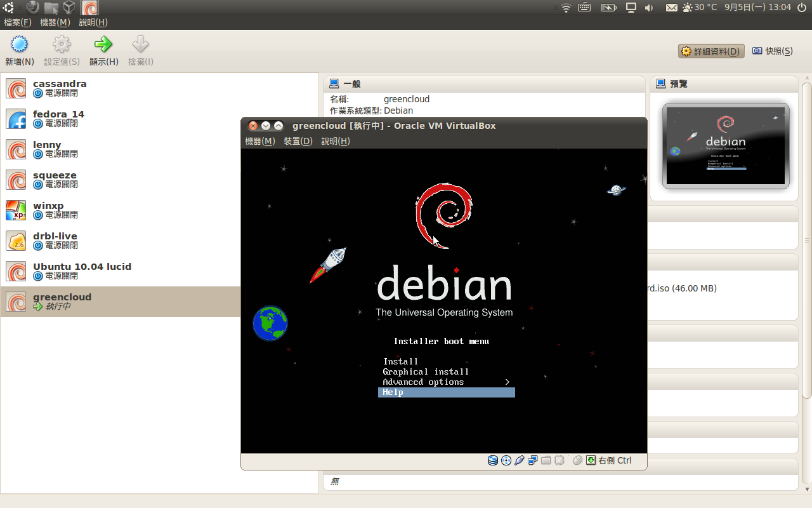Click the file manager launcher in top panel
This screenshot has width=812, height=508.
[x=51, y=8]
